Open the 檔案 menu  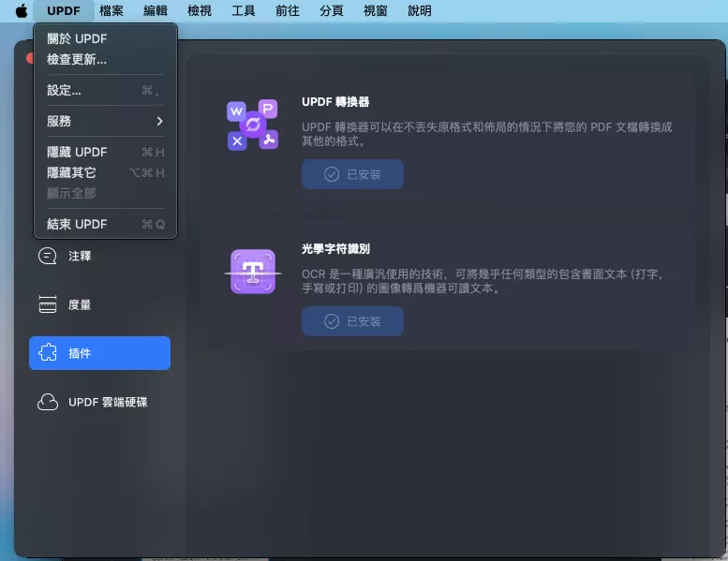click(111, 10)
